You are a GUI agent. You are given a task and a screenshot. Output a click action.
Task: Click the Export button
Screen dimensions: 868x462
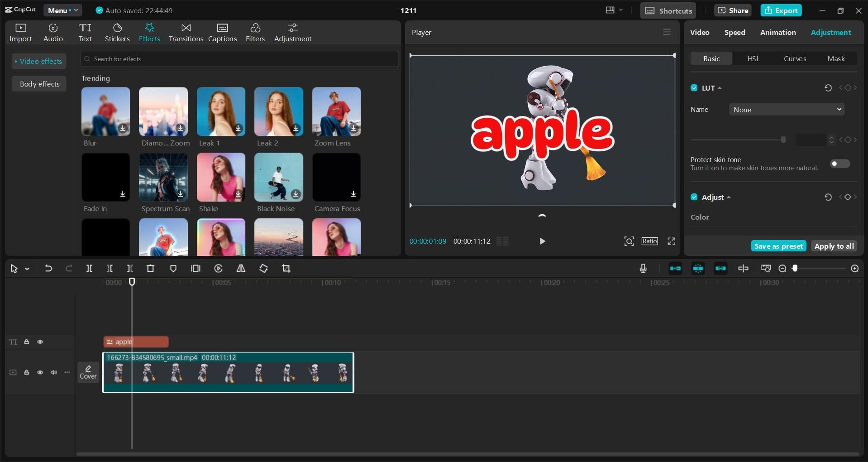781,10
